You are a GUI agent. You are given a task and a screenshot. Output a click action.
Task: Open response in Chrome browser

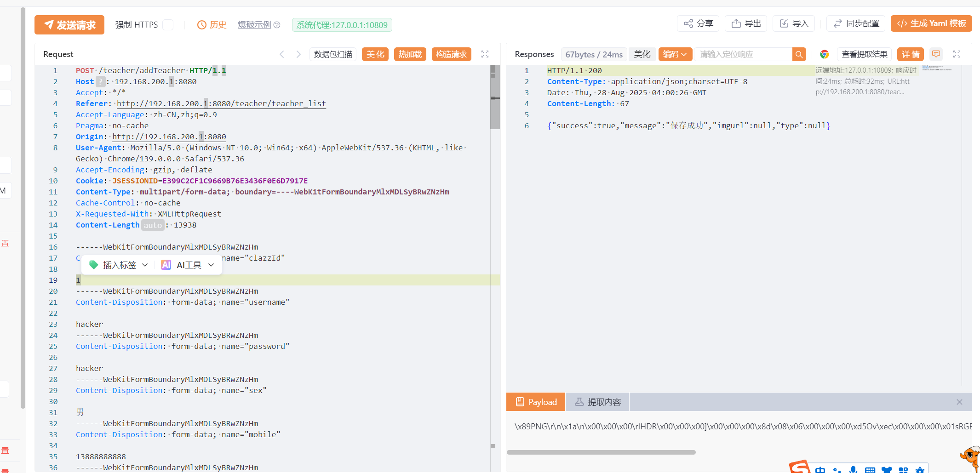(x=824, y=54)
